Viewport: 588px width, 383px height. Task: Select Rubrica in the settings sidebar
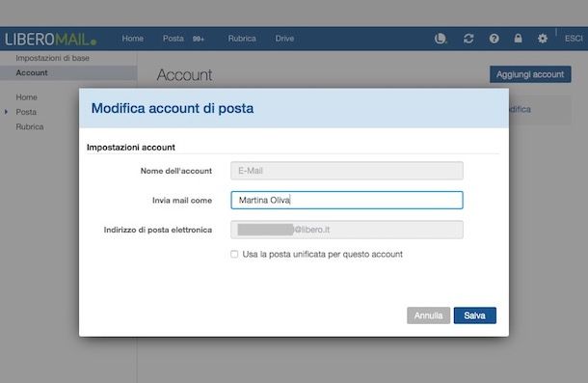(30, 127)
